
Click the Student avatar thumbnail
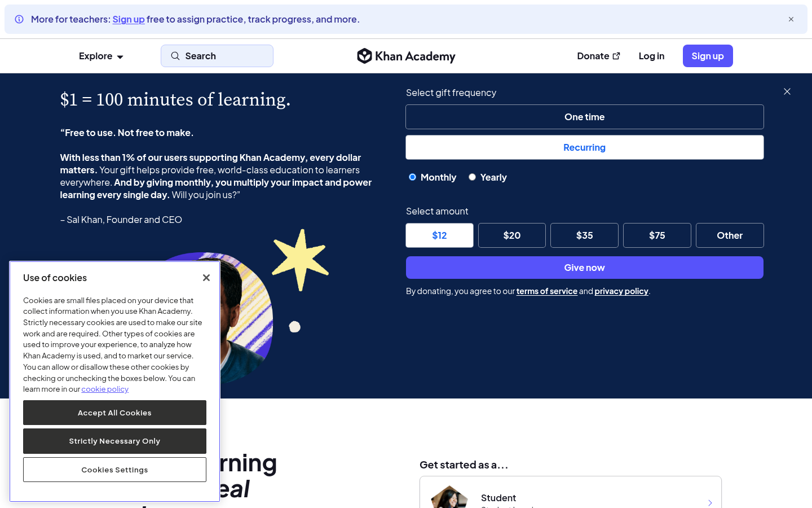[x=449, y=497]
